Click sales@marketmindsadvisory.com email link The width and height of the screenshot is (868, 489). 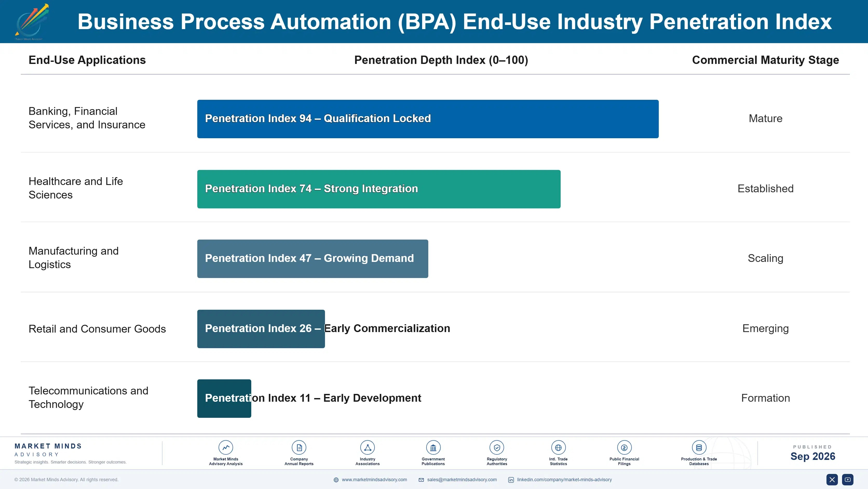pos(462,480)
